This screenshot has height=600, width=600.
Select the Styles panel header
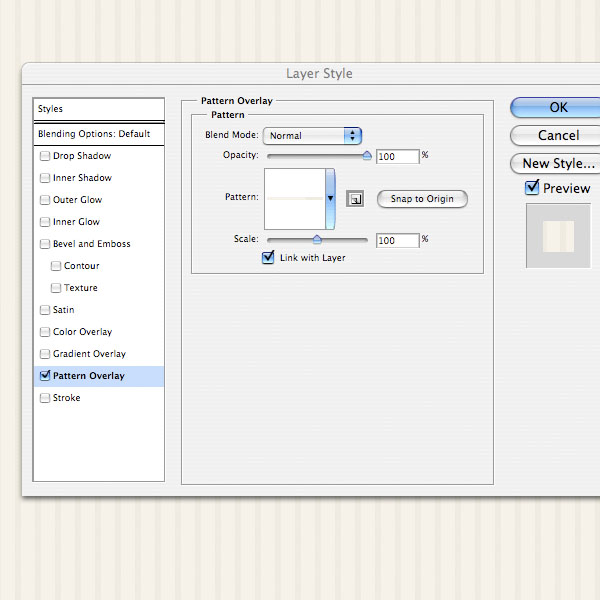click(99, 109)
